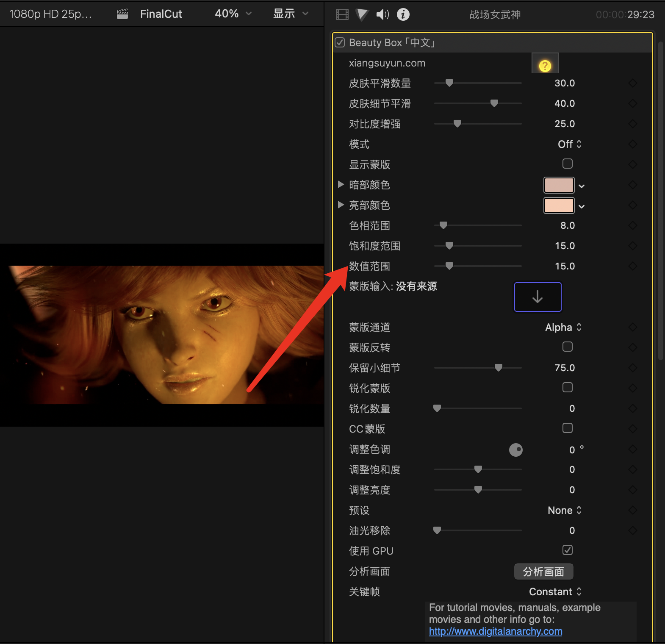Click the yellow question mark help button
This screenshot has width=665, height=644.
tap(545, 66)
